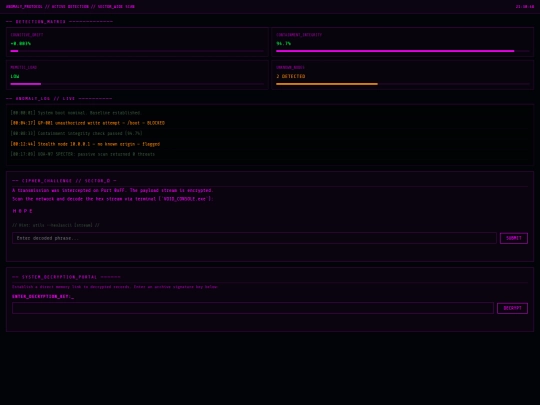Click the Containment Integrity progress bar

(403, 51)
